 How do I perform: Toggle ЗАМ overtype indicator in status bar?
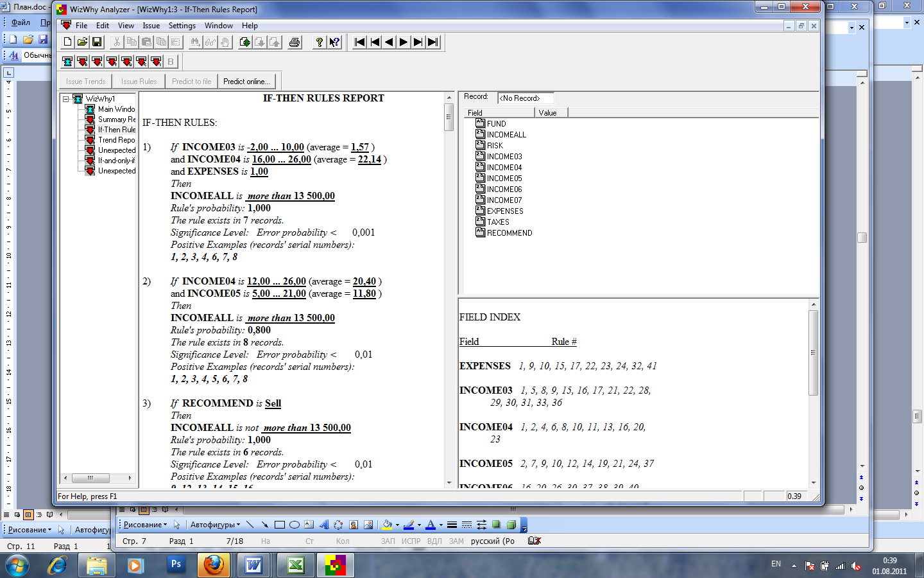[456, 541]
